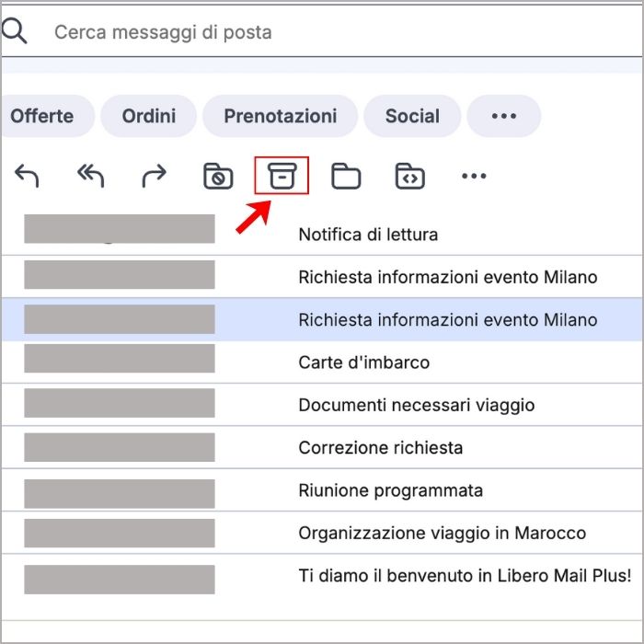Open Organizzazione viaggio in Marocco email

tap(322, 533)
